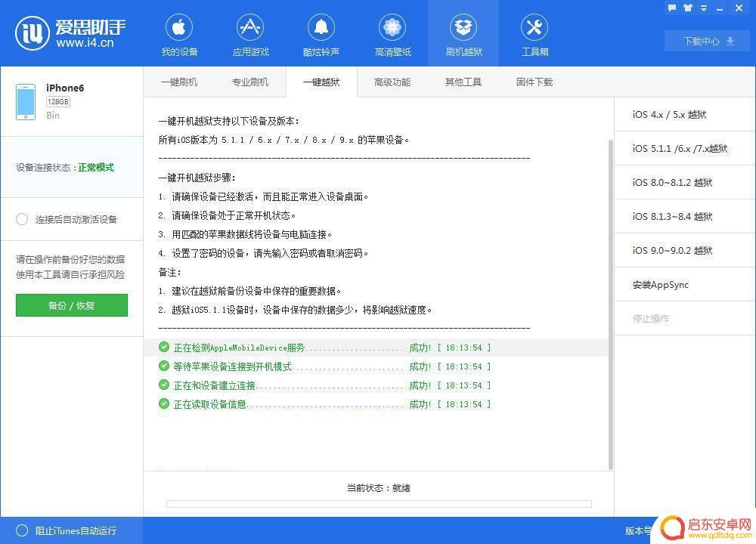Switch to 固件下载 tab
The image size is (756, 544).
point(534,82)
